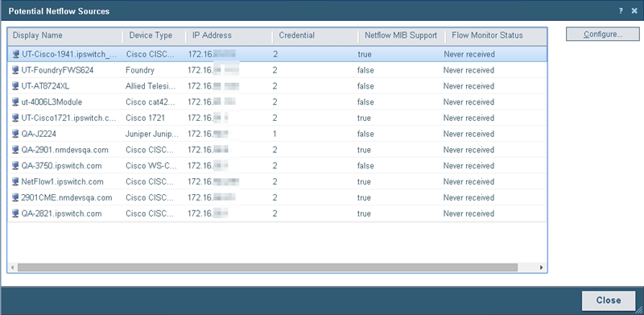Click Never received status for QA-2821 row

(469, 213)
